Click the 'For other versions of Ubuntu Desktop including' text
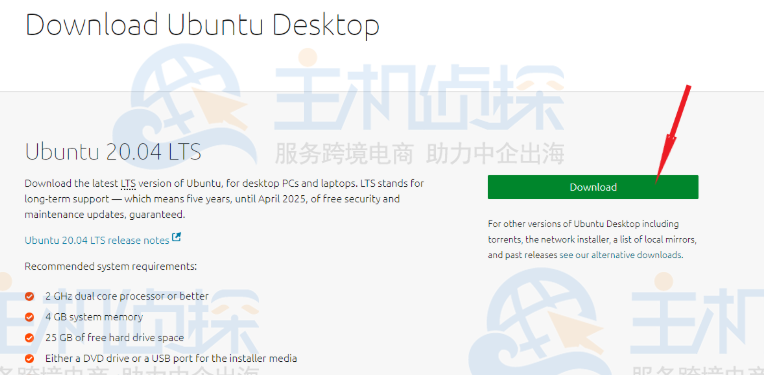Image resolution: width=764 pixels, height=375 pixels. click(583, 224)
